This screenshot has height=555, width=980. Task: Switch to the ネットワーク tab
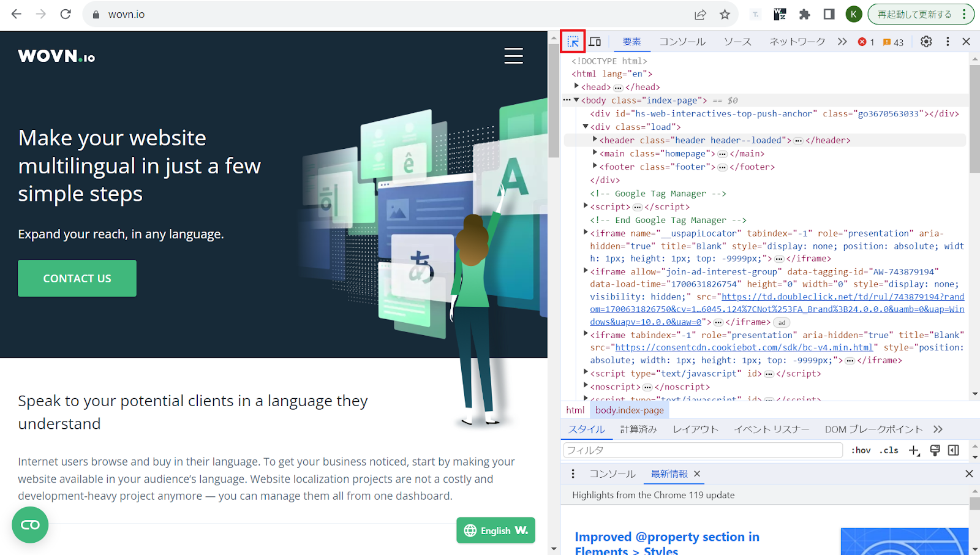coord(797,42)
